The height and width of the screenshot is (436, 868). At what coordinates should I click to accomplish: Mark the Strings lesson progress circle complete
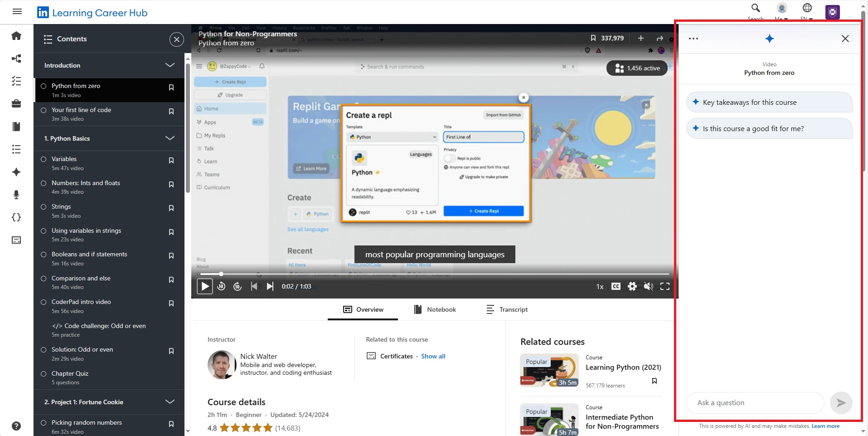(x=43, y=208)
